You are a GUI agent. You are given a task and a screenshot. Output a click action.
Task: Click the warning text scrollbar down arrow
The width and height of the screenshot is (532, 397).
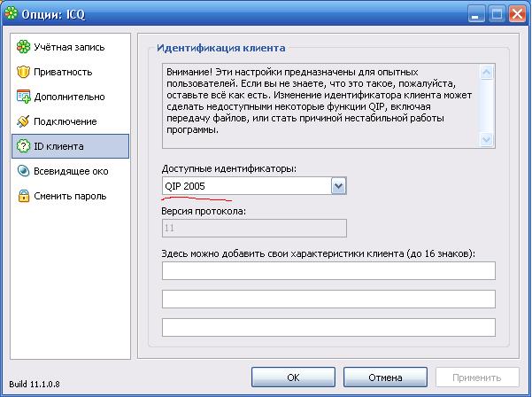487,140
